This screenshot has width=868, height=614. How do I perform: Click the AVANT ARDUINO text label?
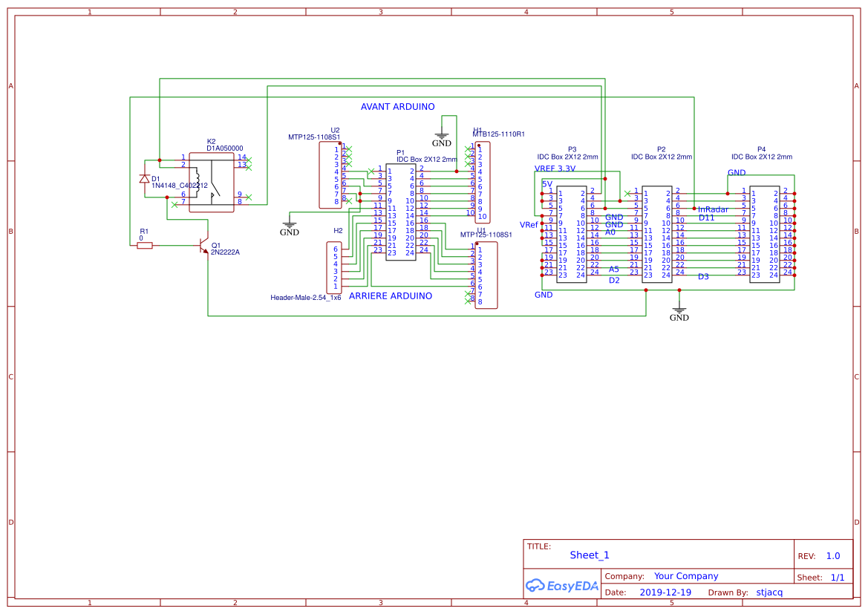click(398, 106)
